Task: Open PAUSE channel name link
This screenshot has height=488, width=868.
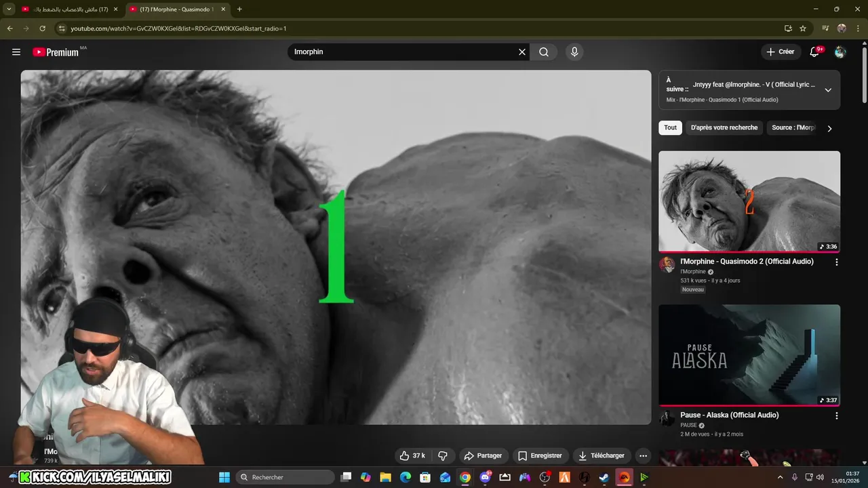Action: pos(688,426)
